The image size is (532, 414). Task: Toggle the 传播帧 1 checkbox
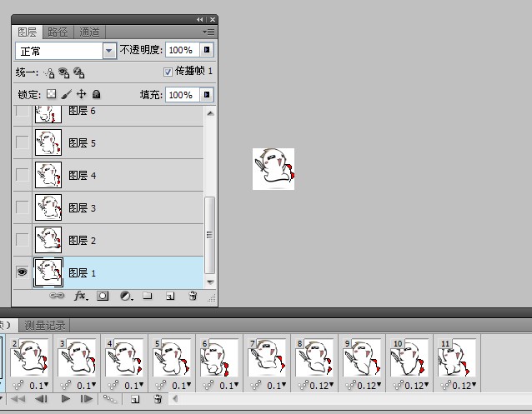tap(168, 72)
